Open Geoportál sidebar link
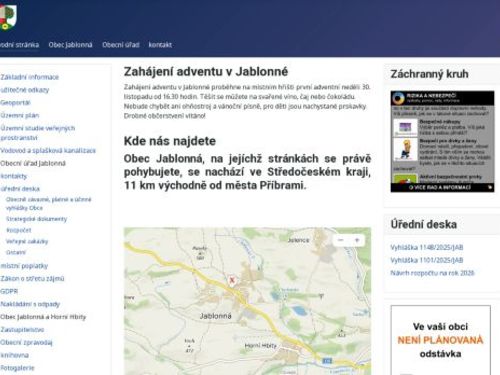 pos(15,103)
